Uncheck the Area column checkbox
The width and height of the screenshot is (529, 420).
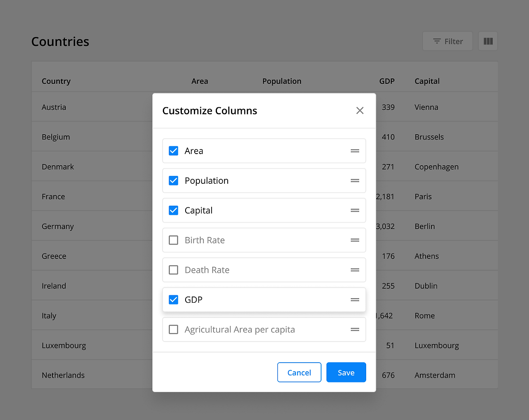click(x=174, y=151)
